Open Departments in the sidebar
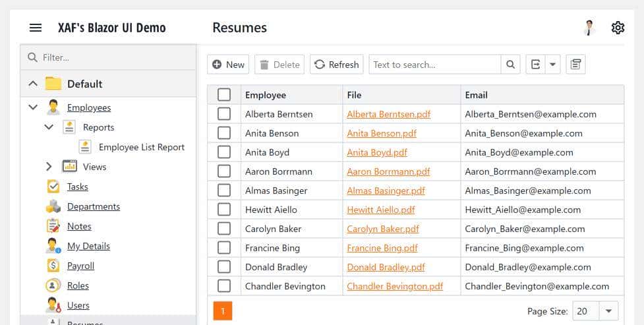The height and width of the screenshot is (325, 644). coord(93,206)
